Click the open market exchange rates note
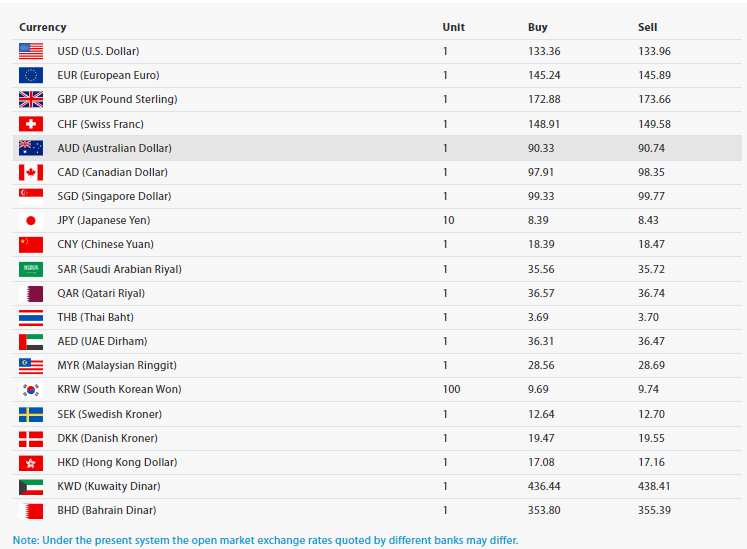Image resolution: width=747 pixels, height=549 pixels. [265, 540]
